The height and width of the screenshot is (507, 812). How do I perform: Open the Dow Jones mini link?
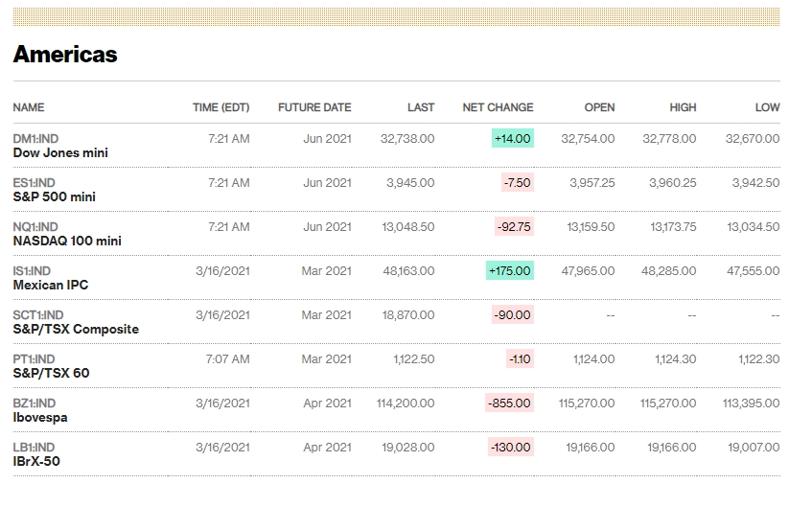pyautogui.click(x=60, y=153)
